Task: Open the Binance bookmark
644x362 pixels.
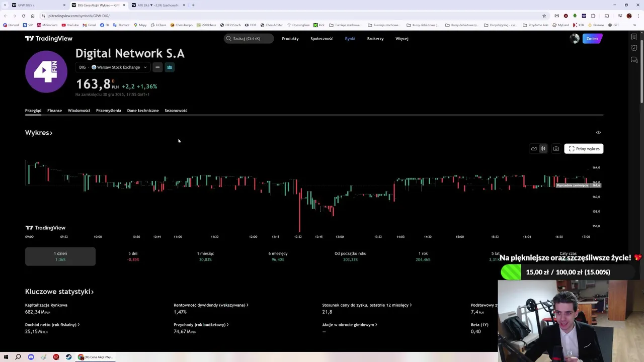Action: tap(596, 25)
